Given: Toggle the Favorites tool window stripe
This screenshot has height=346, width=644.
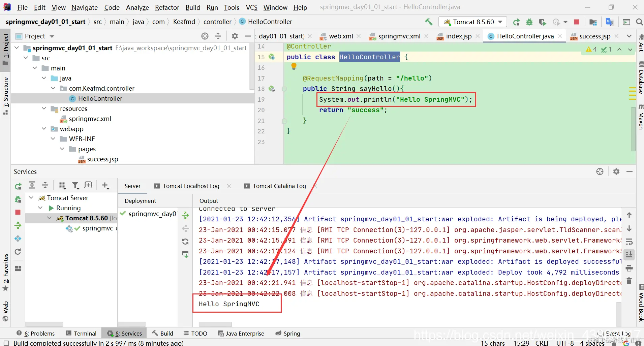Looking at the screenshot, I should (x=5, y=272).
